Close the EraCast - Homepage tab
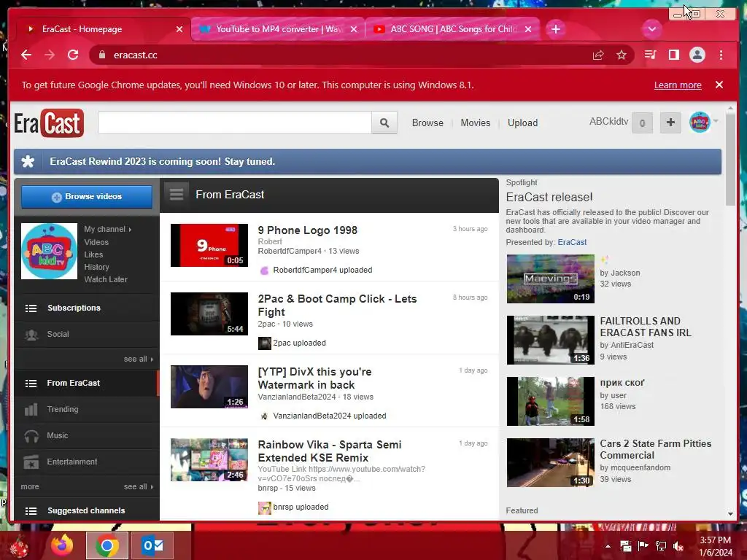Screen dimensions: 747x560 tap(179, 29)
